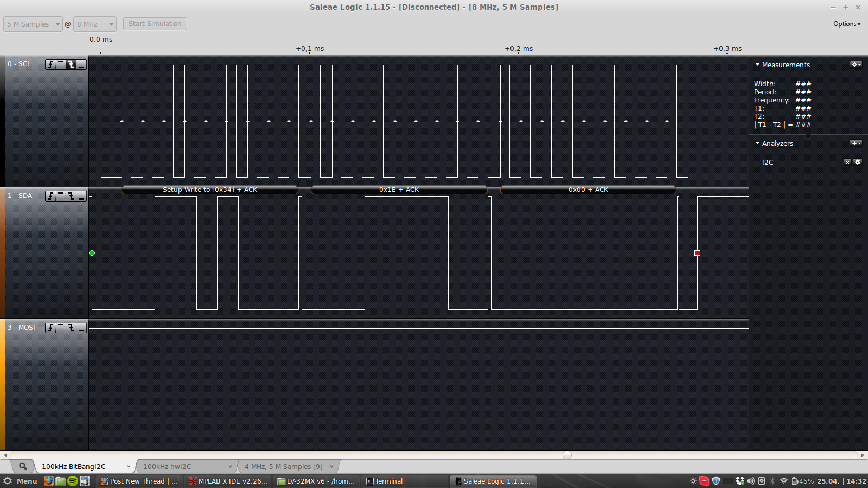This screenshot has height=488, width=868.
Task: Set rising edge trigger on MOSI channel
Action: tap(50, 328)
